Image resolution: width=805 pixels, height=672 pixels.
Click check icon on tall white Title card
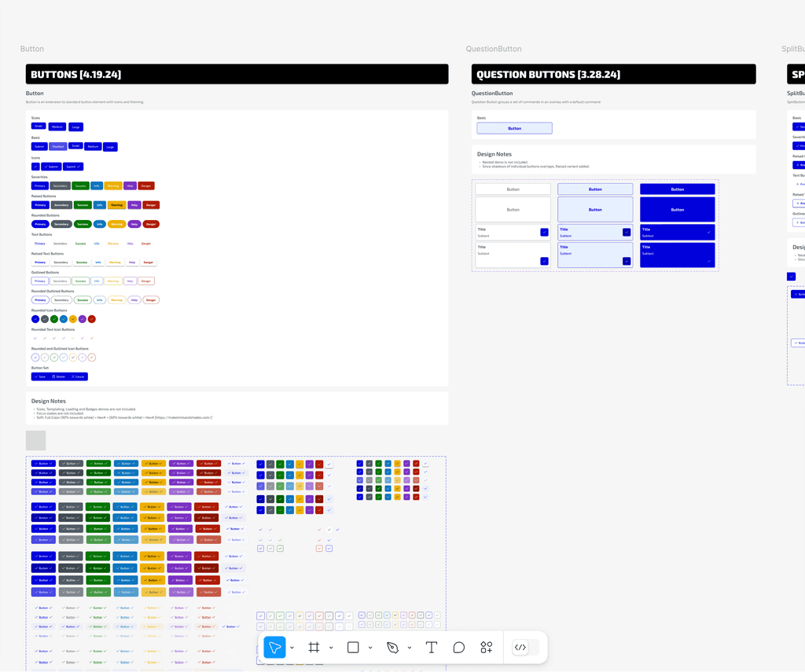pos(544,261)
